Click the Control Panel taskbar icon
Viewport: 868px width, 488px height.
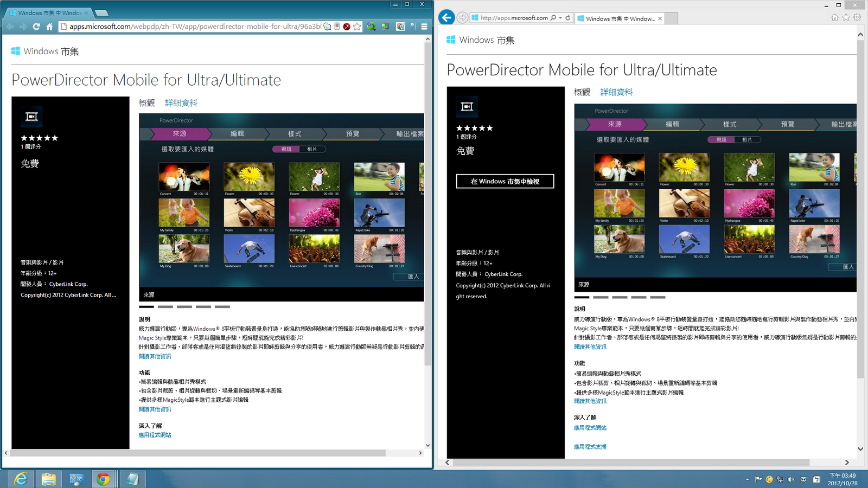pyautogui.click(x=76, y=479)
